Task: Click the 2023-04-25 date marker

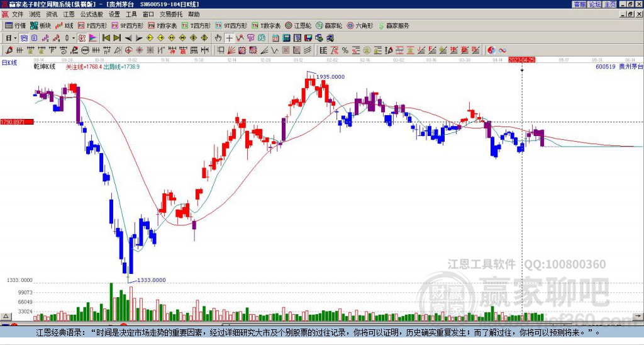Action: click(522, 60)
